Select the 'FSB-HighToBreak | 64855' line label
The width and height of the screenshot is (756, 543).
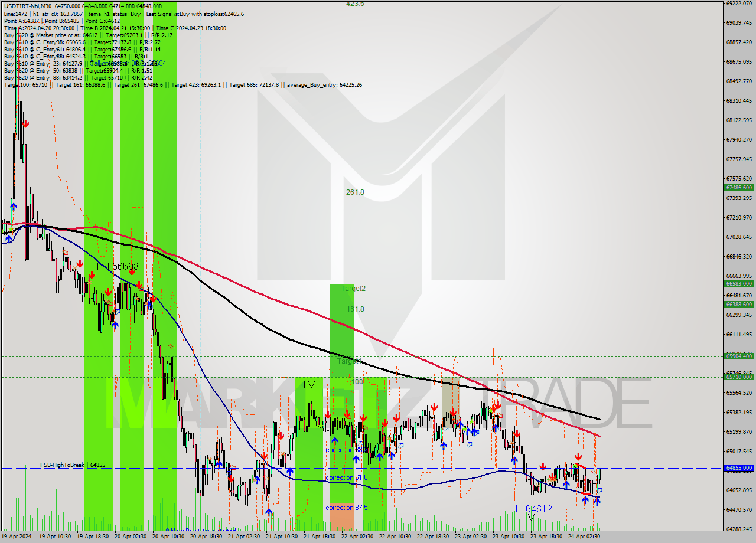pos(73,465)
